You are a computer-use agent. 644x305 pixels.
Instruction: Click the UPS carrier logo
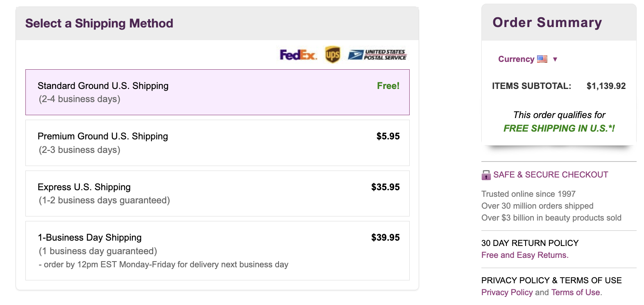click(x=333, y=55)
